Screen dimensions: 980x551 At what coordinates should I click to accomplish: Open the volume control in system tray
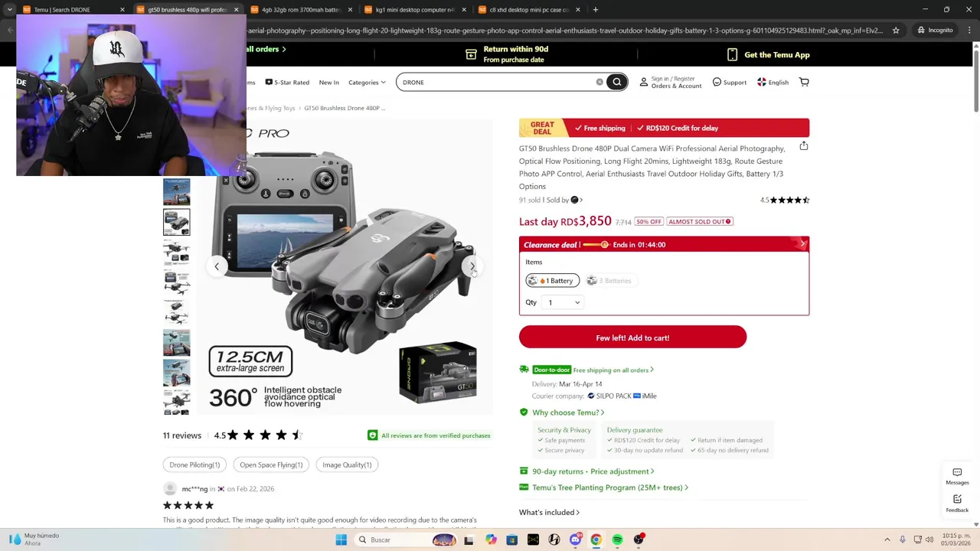(x=929, y=540)
